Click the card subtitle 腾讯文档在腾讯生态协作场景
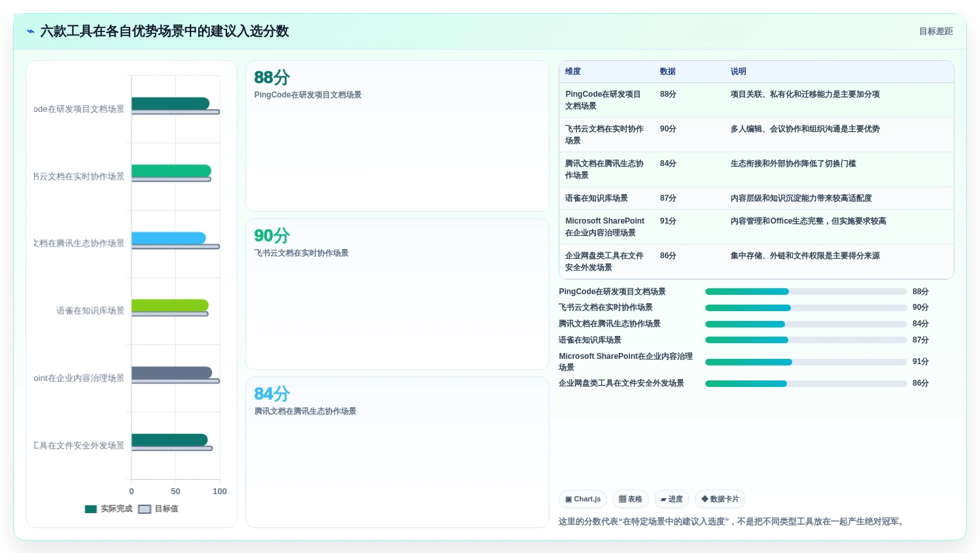Screen dimensions: 980x553 pos(306,411)
